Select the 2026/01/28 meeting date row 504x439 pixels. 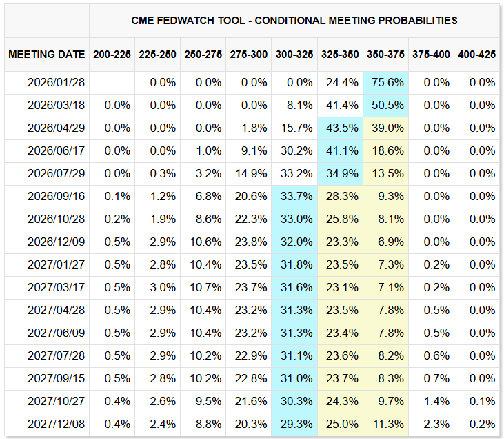coord(56,83)
